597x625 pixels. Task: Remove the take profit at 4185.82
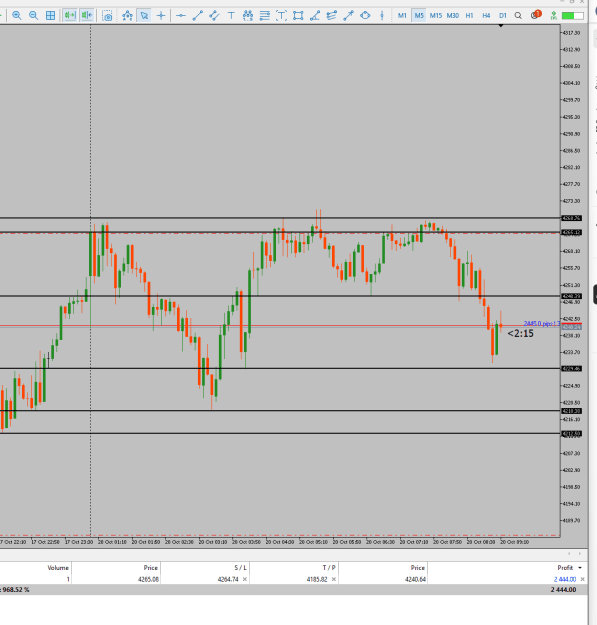pos(334,579)
